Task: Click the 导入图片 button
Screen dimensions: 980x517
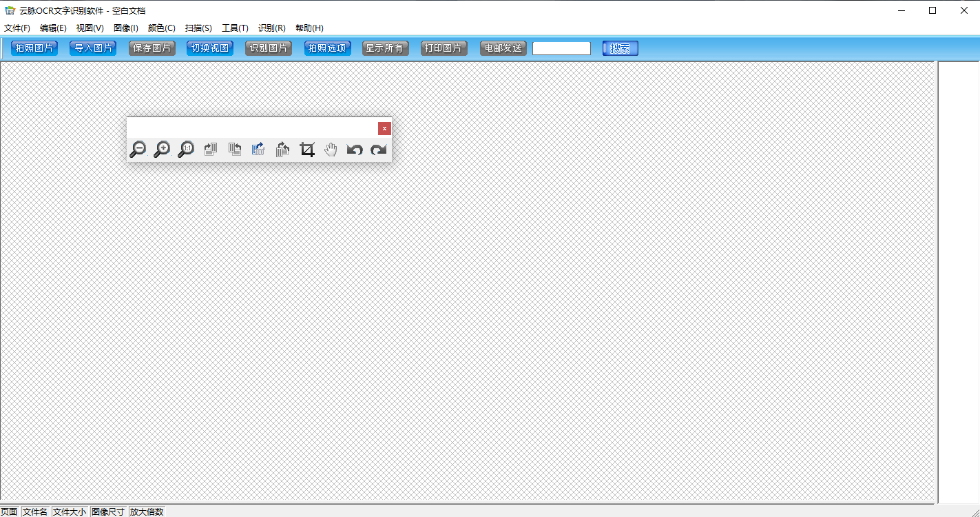Action: tap(93, 48)
